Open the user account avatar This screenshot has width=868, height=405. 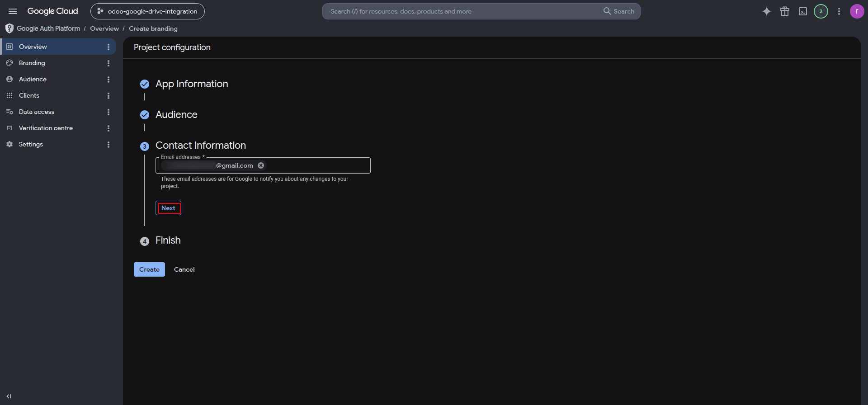click(857, 11)
